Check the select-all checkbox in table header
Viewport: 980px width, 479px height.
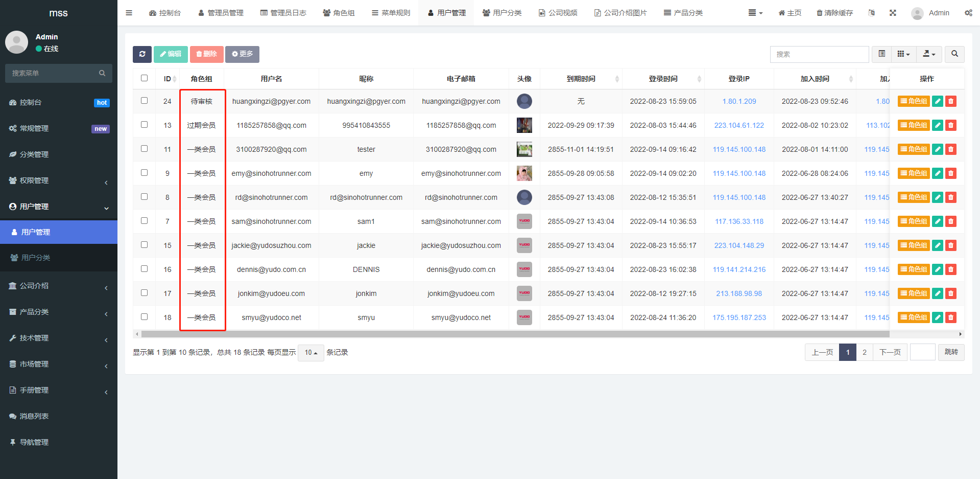pyautogui.click(x=144, y=78)
